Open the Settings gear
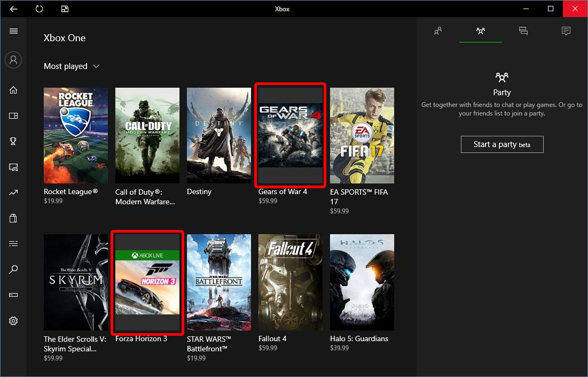Screen dimensions: 588x377 13,321
